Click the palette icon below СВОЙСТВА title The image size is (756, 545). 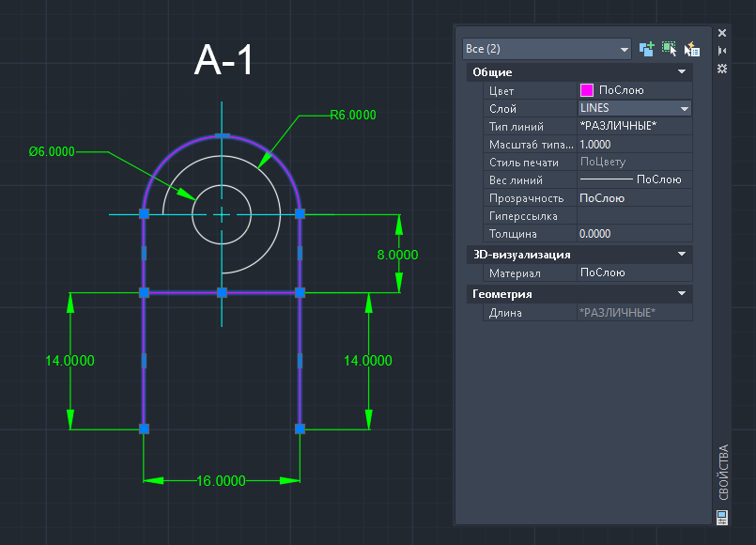coord(722,518)
